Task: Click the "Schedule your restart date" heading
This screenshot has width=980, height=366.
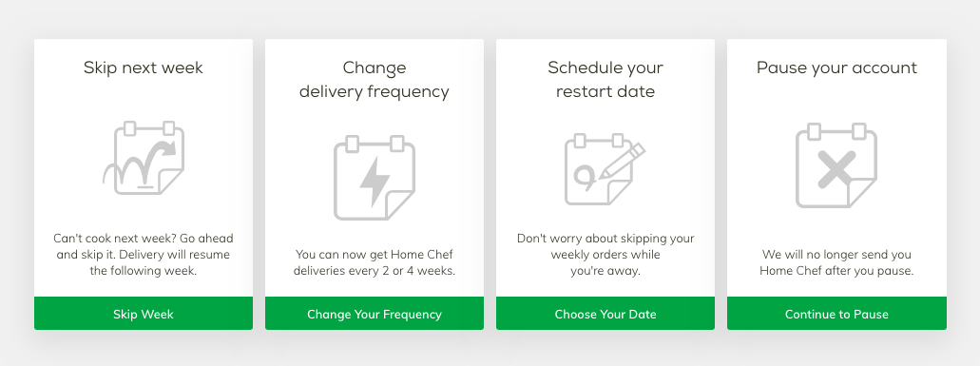Action: [605, 79]
